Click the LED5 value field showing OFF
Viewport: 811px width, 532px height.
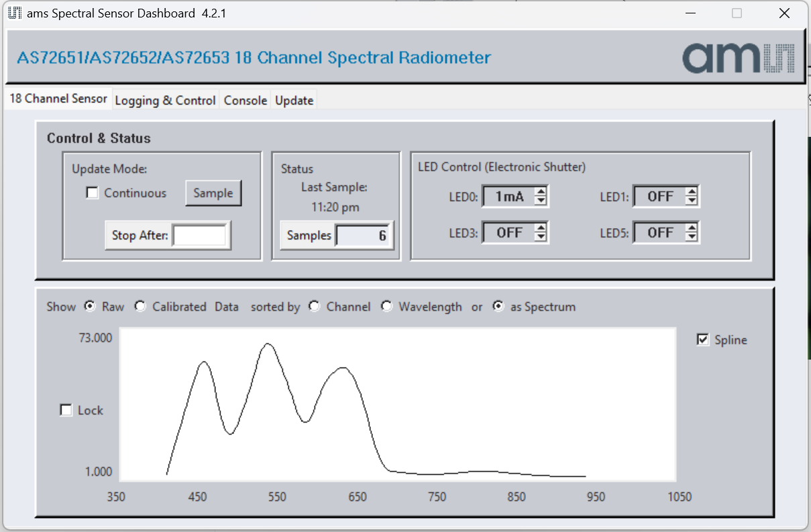(x=660, y=233)
